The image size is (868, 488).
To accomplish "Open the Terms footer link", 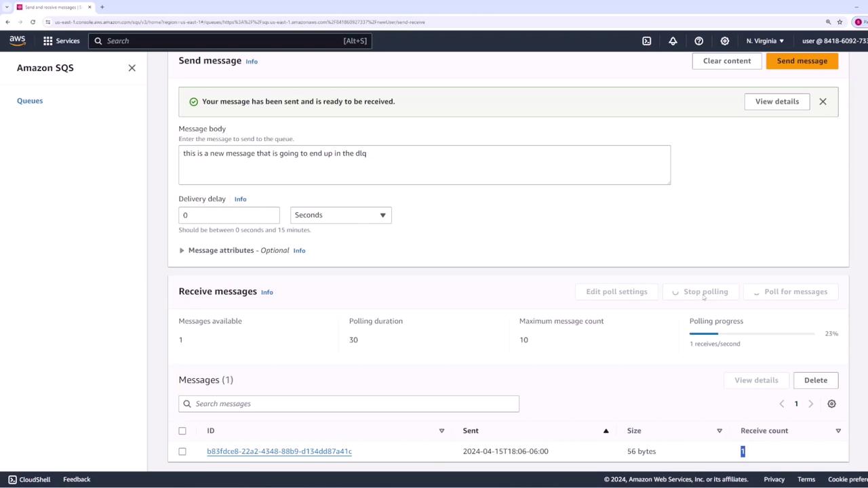I will (806, 479).
